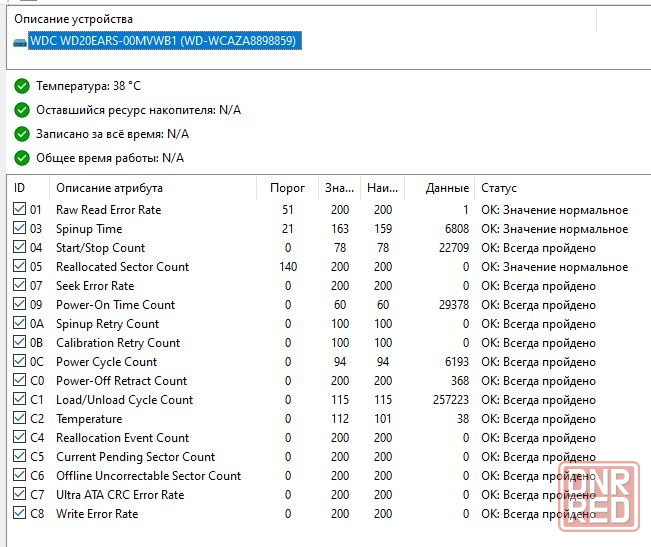This screenshot has width=651, height=547.
Task: Click the data value 22709
Action: pyautogui.click(x=454, y=248)
